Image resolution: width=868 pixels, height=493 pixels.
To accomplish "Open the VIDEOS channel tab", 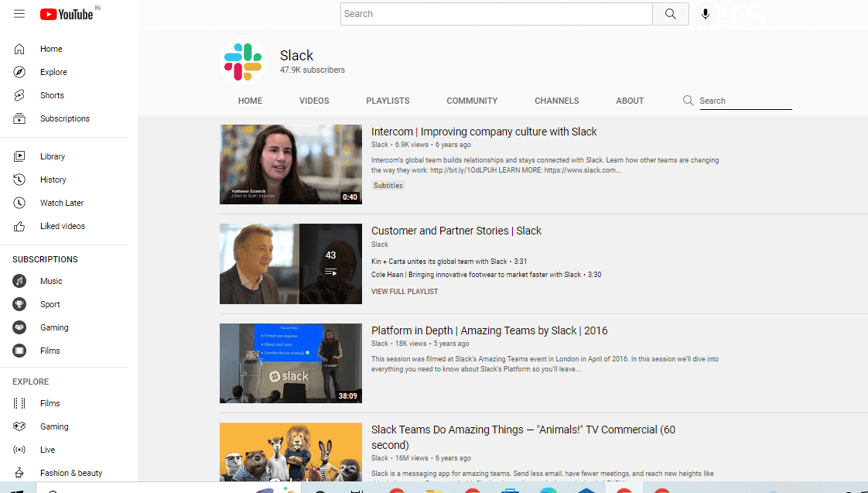I will [314, 101].
